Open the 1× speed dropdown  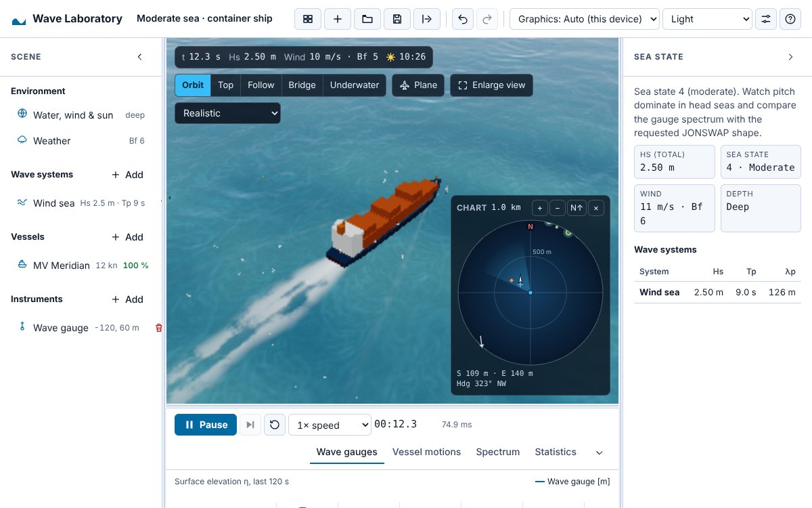(330, 425)
